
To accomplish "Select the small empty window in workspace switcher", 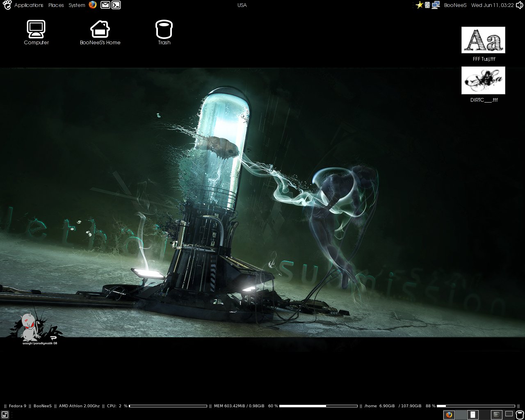I will 509,413.
